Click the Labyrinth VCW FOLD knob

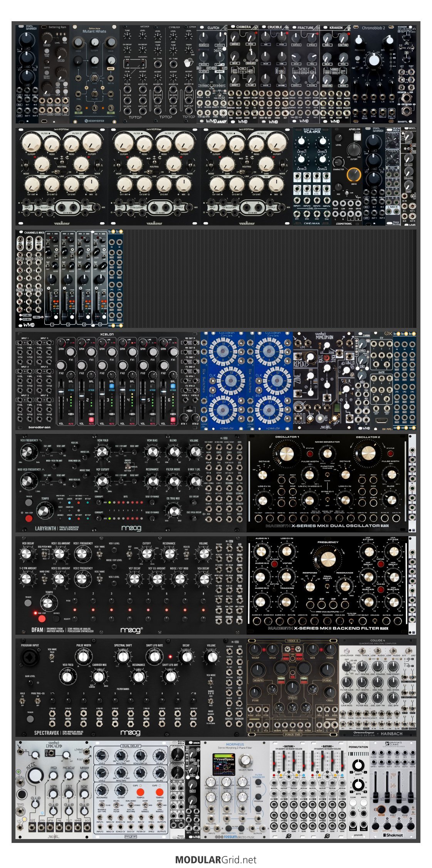click(102, 451)
